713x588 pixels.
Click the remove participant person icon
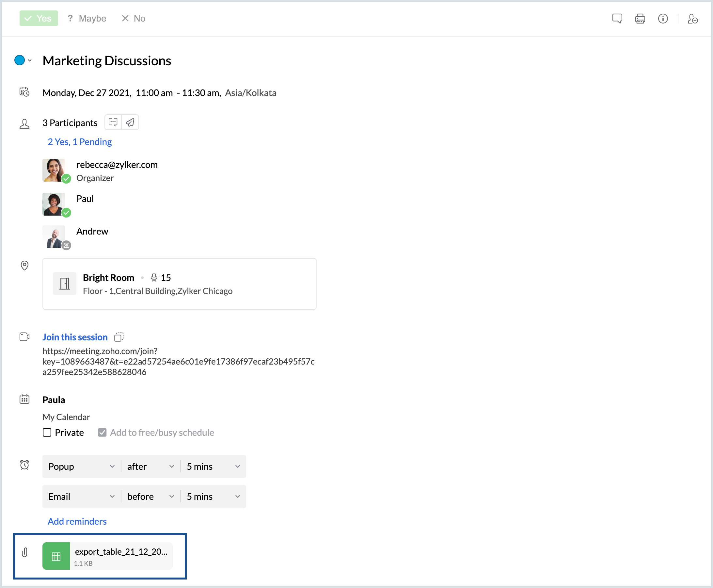pos(693,19)
